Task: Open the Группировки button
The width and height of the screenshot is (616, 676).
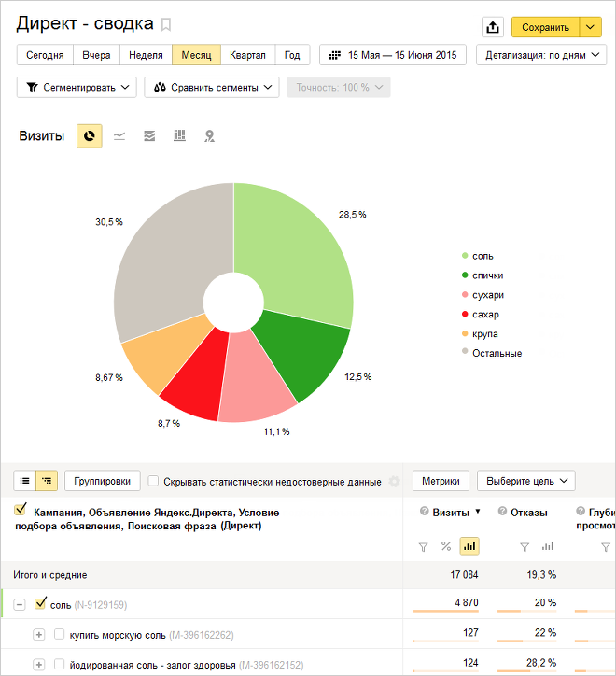Action: click(102, 481)
